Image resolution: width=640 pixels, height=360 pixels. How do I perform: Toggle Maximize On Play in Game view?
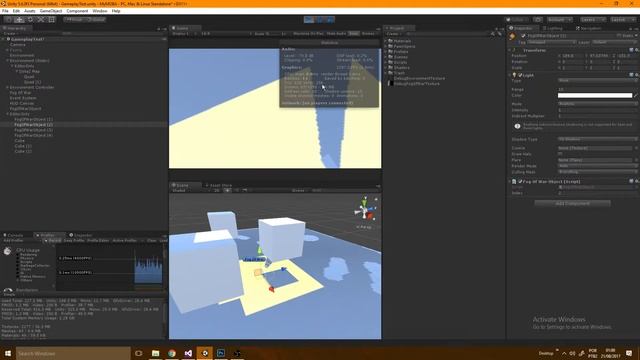click(308, 34)
